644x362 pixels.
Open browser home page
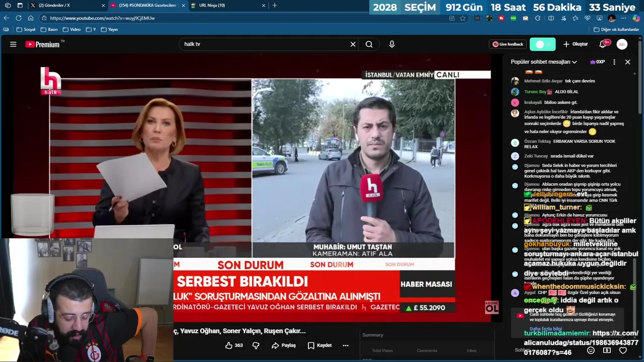(x=31, y=18)
